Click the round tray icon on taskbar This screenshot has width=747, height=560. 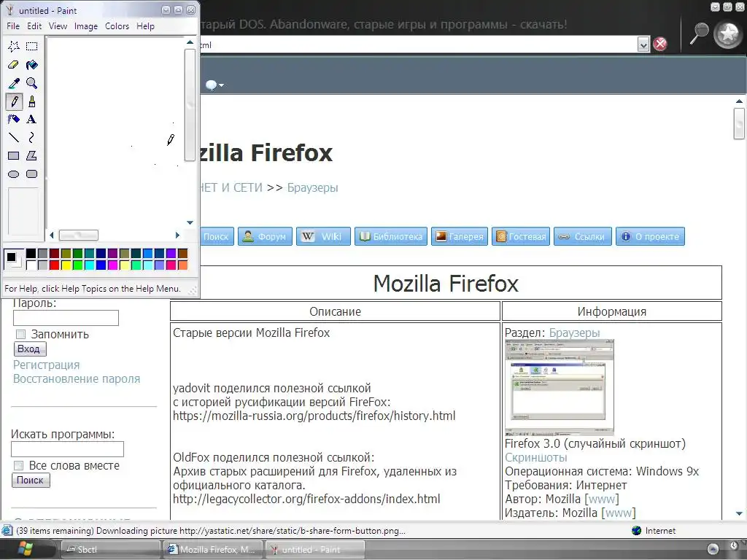(713, 549)
